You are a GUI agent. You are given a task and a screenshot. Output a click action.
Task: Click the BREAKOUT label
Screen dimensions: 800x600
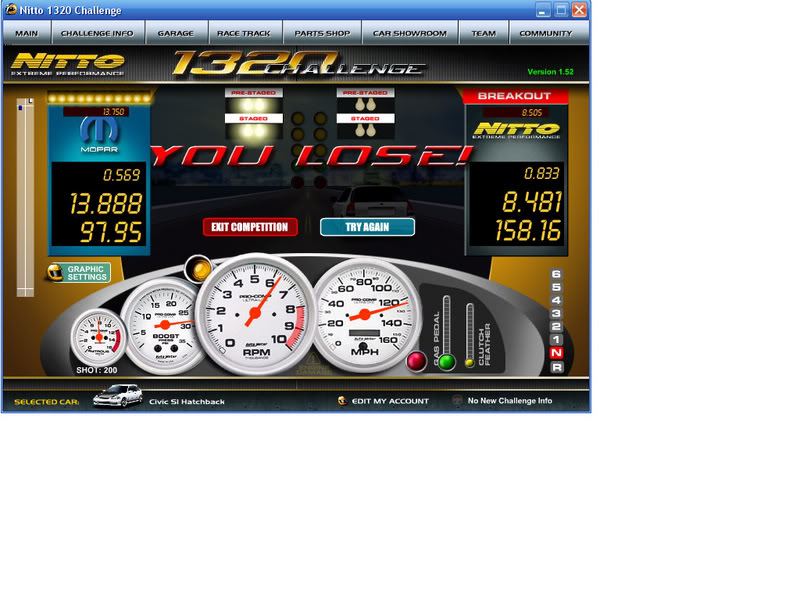[x=514, y=96]
